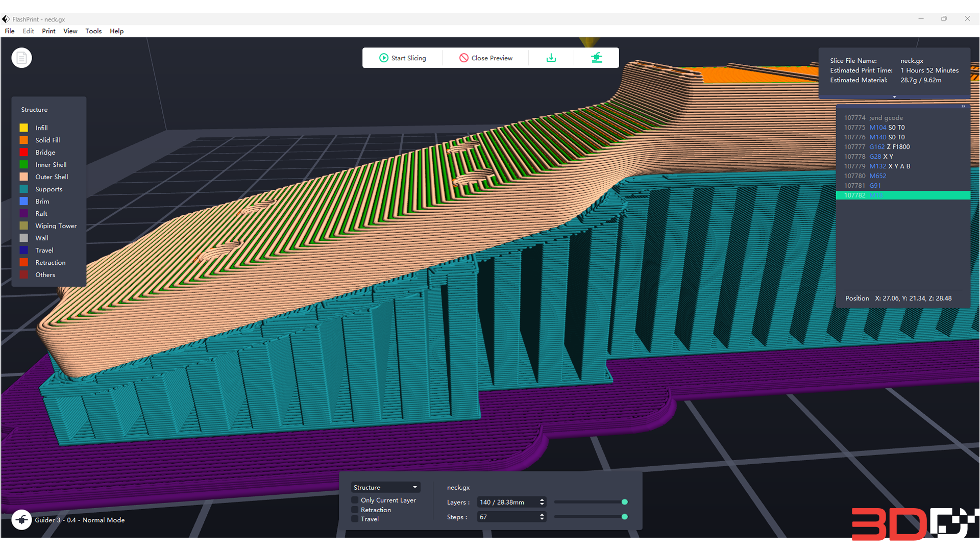Click the file list icon at top left
The height and width of the screenshot is (551, 980).
click(21, 58)
